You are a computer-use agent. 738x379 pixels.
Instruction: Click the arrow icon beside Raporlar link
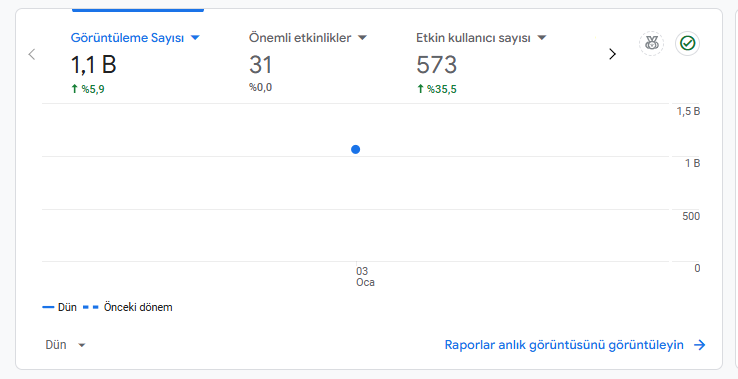(x=700, y=345)
